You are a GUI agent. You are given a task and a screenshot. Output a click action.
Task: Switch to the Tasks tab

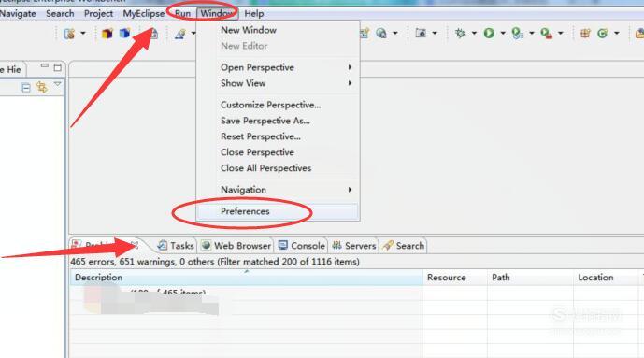coord(176,246)
